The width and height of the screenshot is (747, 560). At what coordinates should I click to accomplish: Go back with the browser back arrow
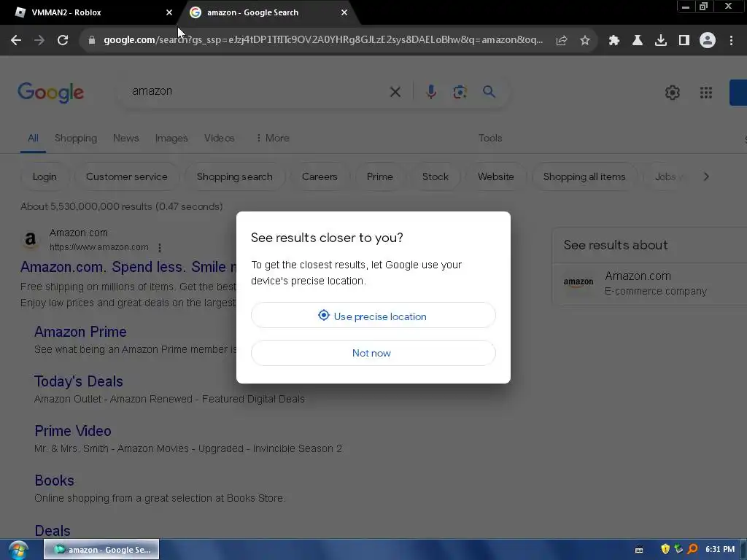click(x=16, y=40)
